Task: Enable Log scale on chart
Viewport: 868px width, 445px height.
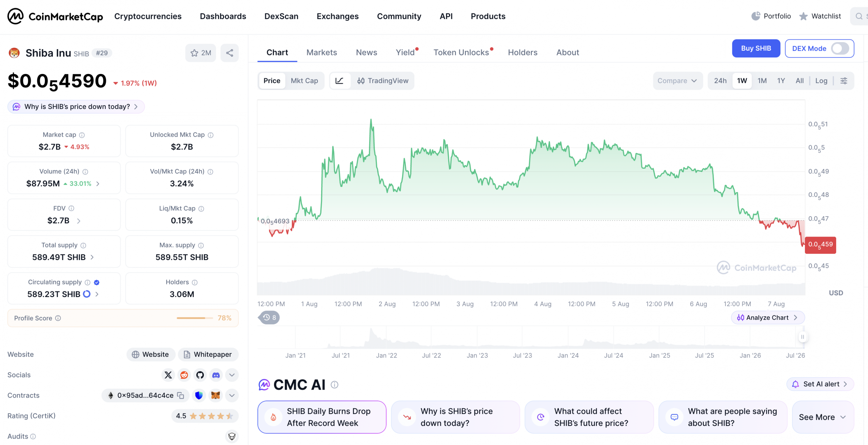Action: click(x=821, y=81)
